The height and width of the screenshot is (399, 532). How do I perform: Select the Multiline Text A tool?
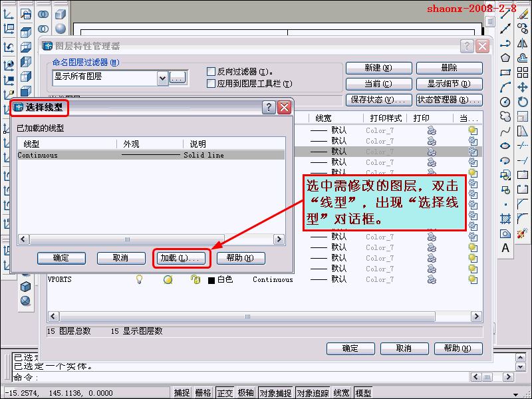point(505,248)
